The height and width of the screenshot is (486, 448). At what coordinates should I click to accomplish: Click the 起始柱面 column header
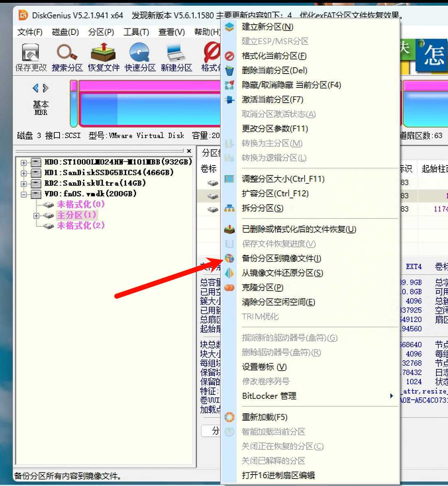click(435, 169)
